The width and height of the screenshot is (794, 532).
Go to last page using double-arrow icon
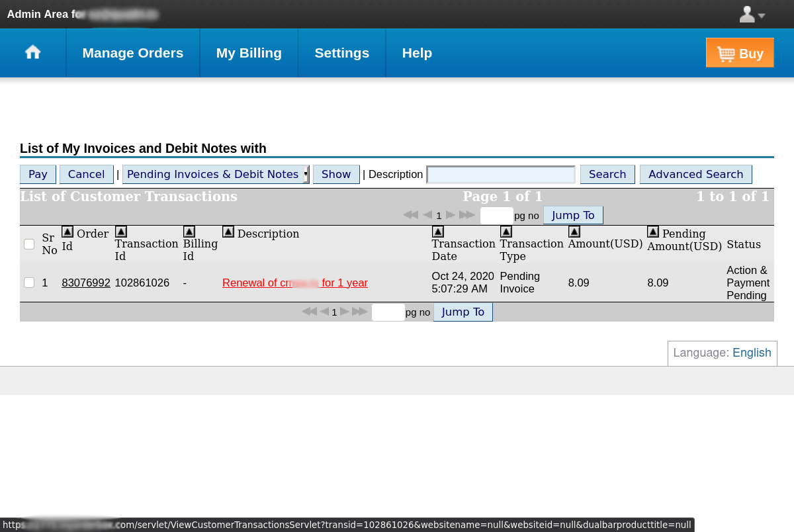coord(467,214)
